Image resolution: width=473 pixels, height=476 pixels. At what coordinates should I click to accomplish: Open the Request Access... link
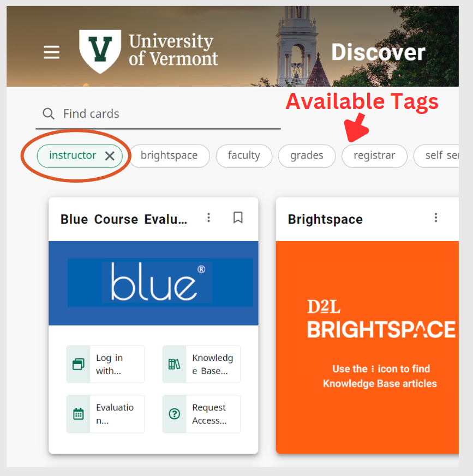coord(201,414)
